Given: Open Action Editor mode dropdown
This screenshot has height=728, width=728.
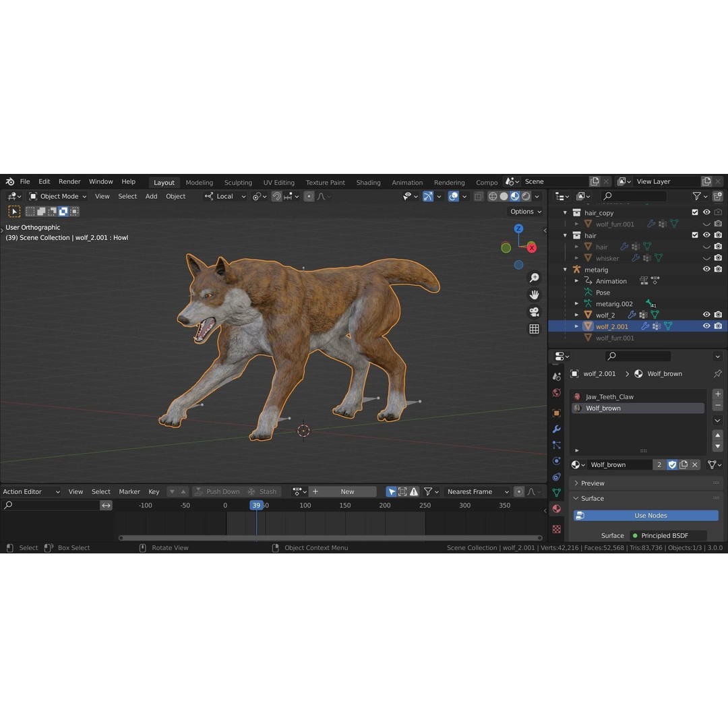Looking at the screenshot, I should 31,491.
